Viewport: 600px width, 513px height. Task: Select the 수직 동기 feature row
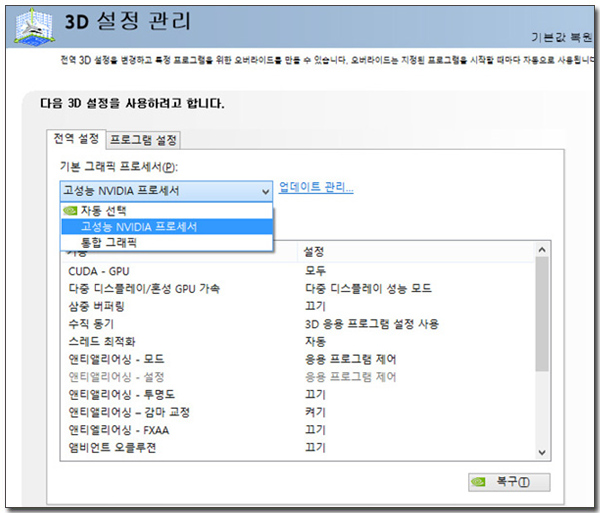coord(298,324)
